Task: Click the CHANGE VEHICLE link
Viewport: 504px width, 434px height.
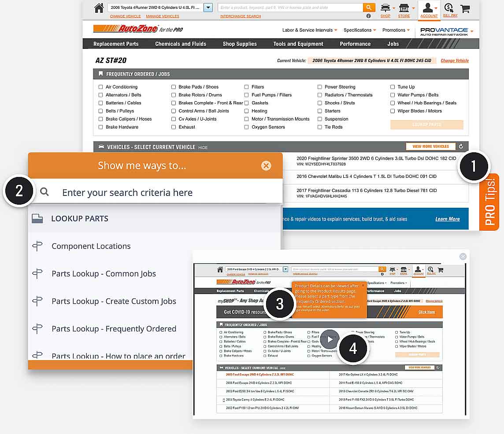Action: pyautogui.click(x=126, y=16)
